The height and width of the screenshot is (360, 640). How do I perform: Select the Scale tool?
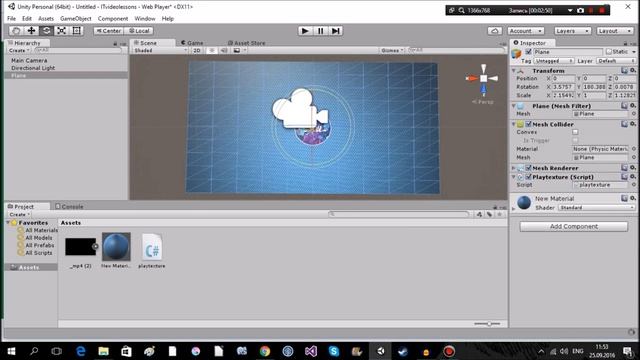click(x=61, y=31)
